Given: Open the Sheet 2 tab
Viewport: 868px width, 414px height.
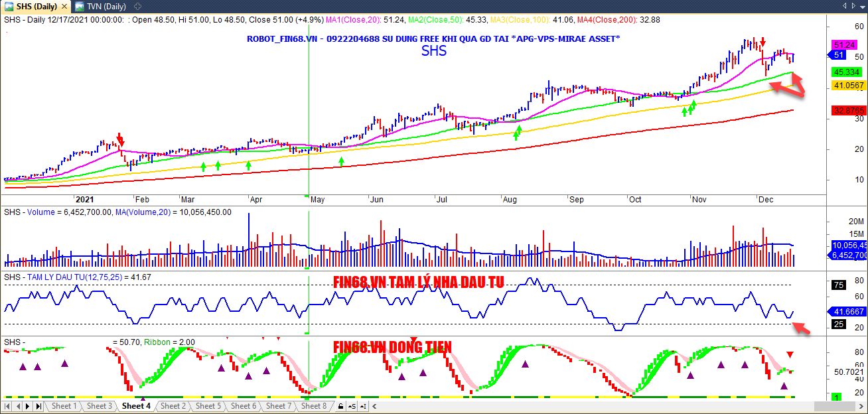Looking at the screenshot, I should 173,406.
